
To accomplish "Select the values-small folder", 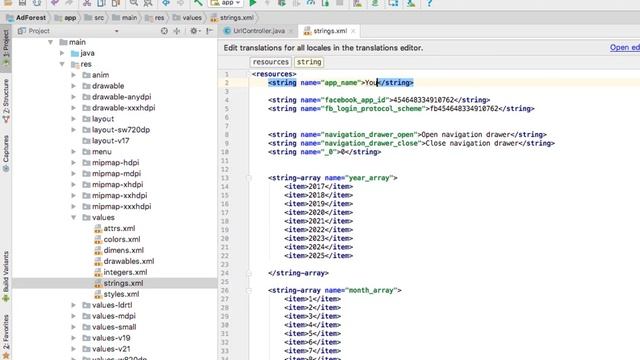I will [x=109, y=327].
